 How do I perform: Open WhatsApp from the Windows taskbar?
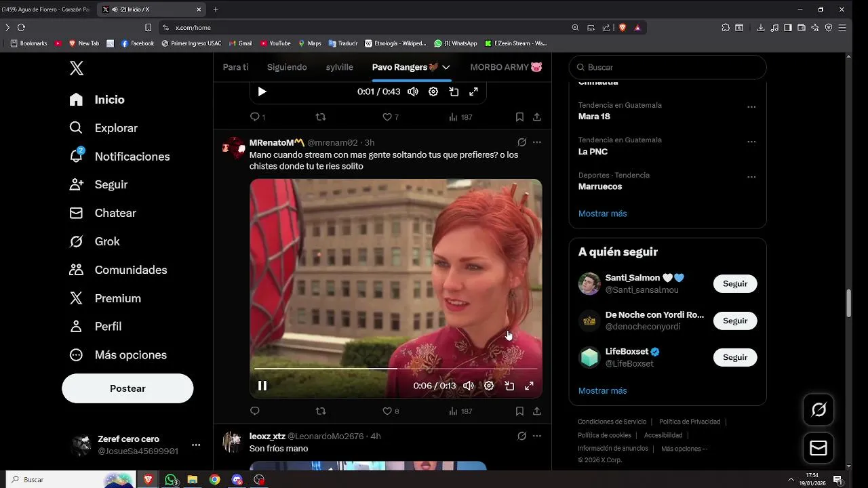170,480
